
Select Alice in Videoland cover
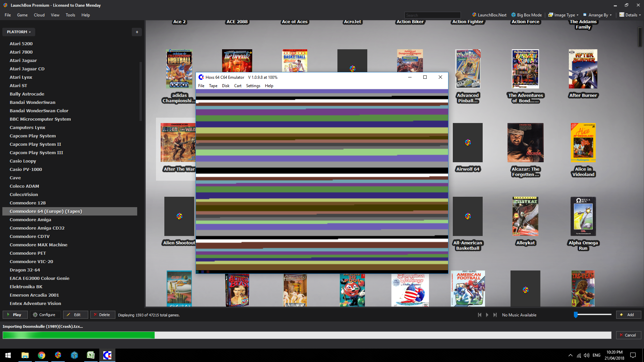[583, 142]
